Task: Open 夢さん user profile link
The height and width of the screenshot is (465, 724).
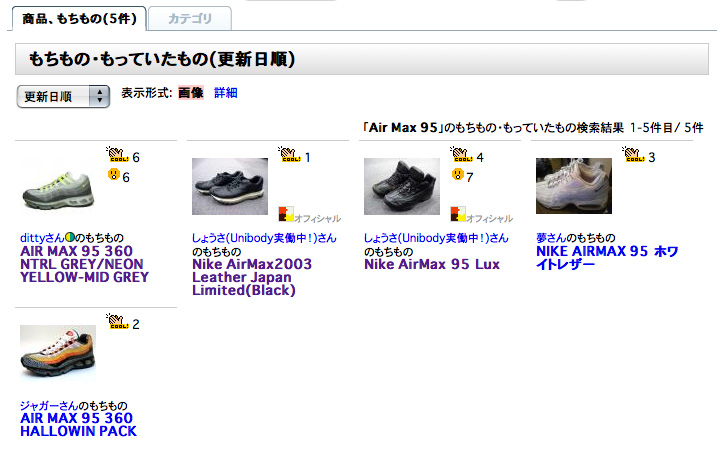Action: tap(551, 238)
